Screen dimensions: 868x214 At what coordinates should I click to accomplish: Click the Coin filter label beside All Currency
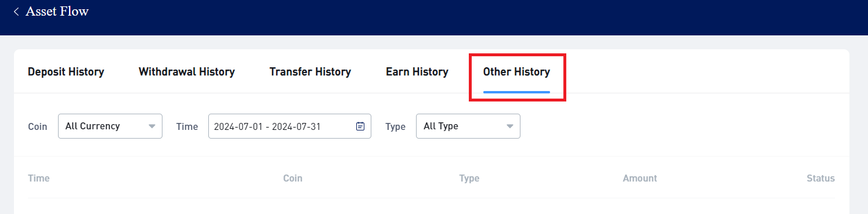(38, 126)
